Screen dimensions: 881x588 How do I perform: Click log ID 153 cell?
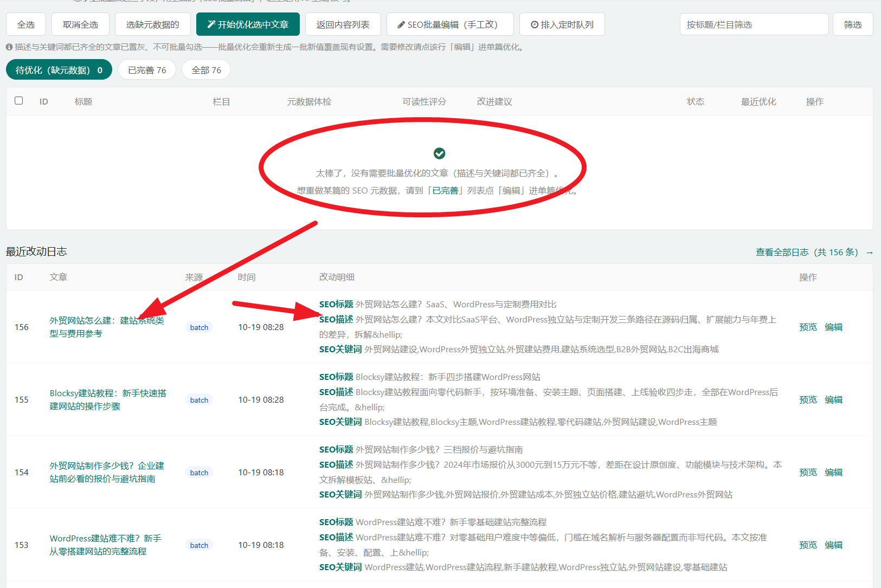pyautogui.click(x=22, y=545)
